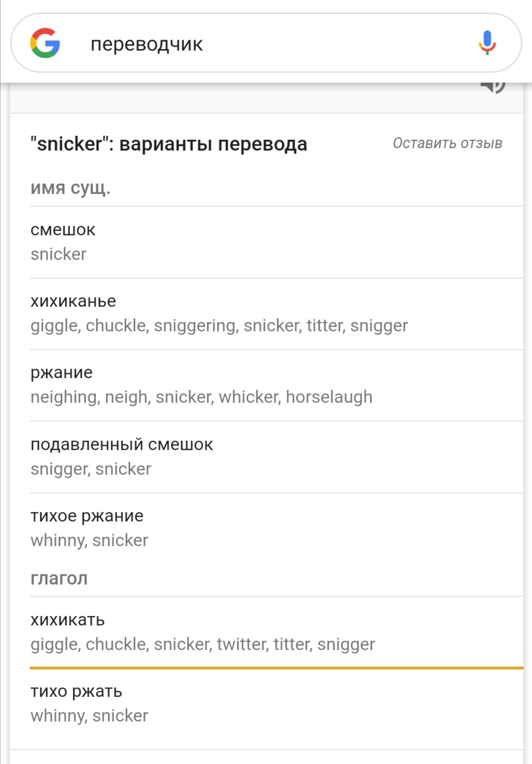532x764 pixels.
Task: Open the Оставить отзыв feedback link
Action: point(447,143)
